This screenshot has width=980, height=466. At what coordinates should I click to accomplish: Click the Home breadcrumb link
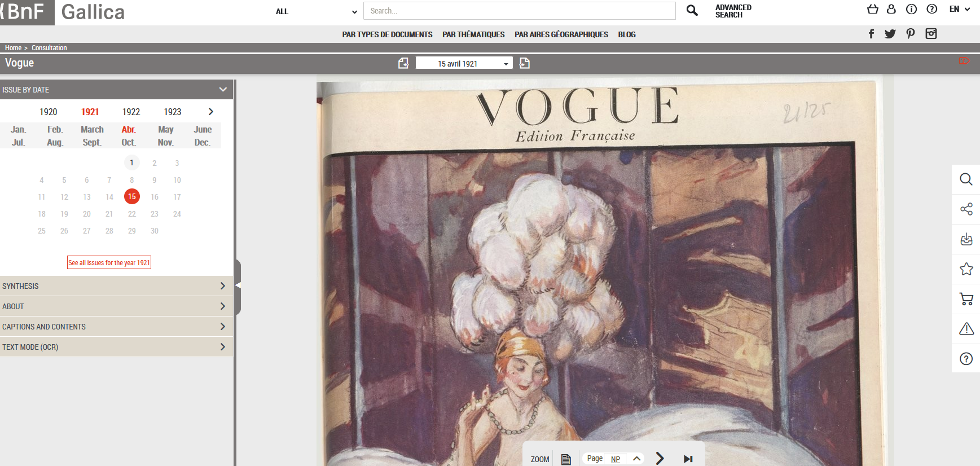[13, 48]
